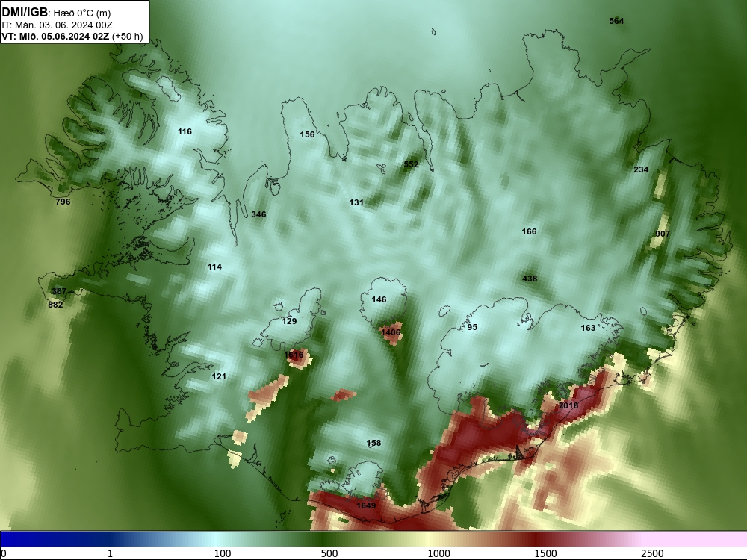The width and height of the screenshot is (747, 560).
Task: Click the 121 value label
Action: 219,376
